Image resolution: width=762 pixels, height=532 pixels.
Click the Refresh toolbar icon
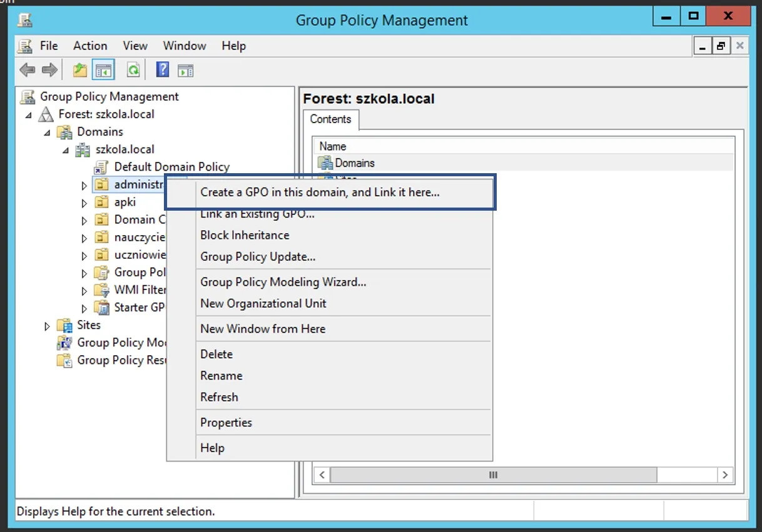tap(133, 69)
